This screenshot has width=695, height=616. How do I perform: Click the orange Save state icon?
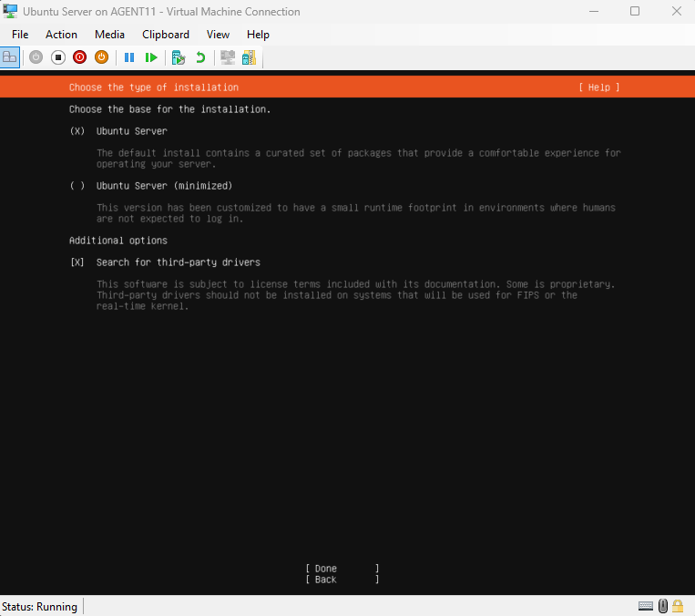click(x=101, y=57)
